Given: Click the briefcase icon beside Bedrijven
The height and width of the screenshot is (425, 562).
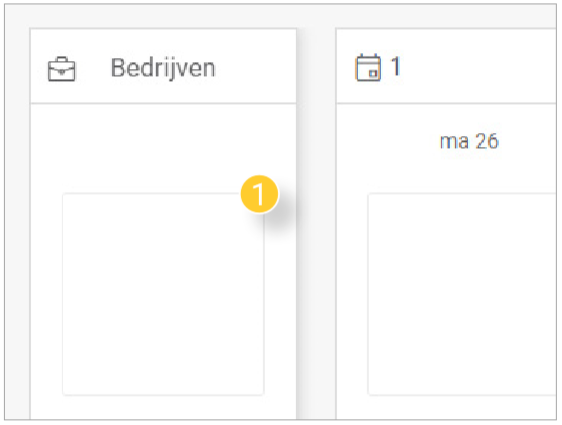Looking at the screenshot, I should [x=62, y=69].
